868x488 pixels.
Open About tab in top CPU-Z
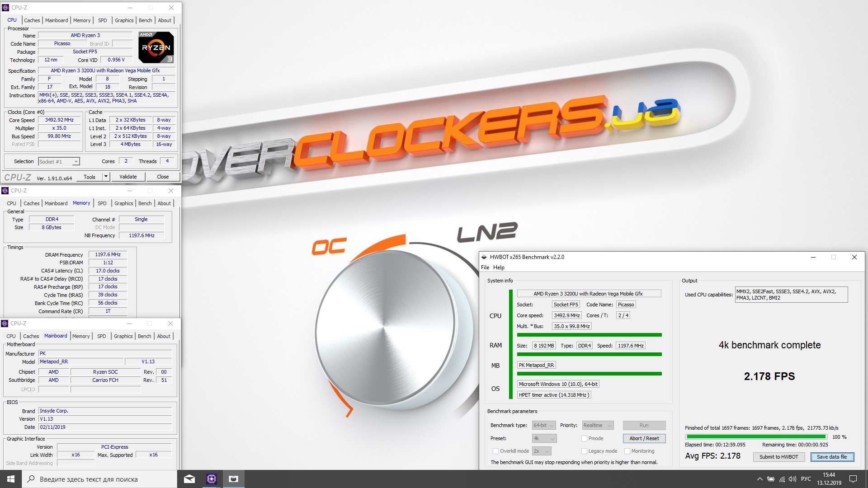[165, 20]
